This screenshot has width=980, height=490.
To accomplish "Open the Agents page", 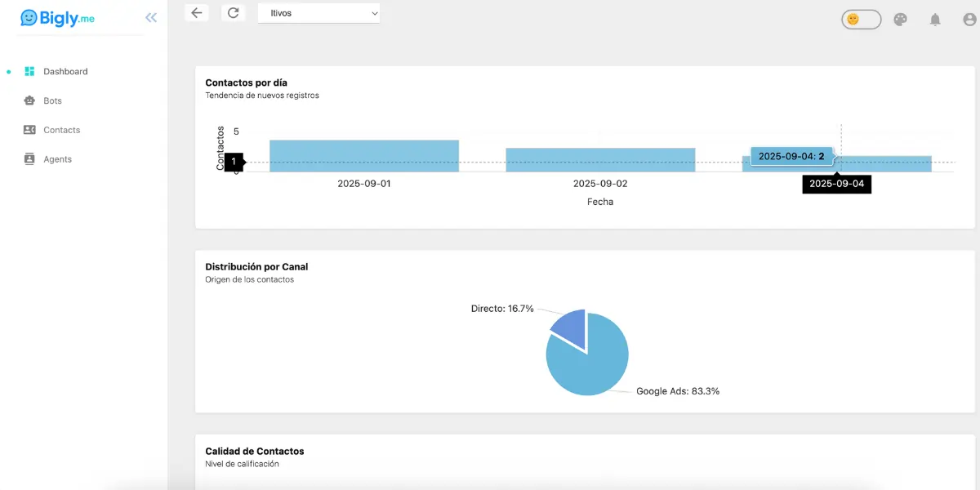I will coord(57,159).
